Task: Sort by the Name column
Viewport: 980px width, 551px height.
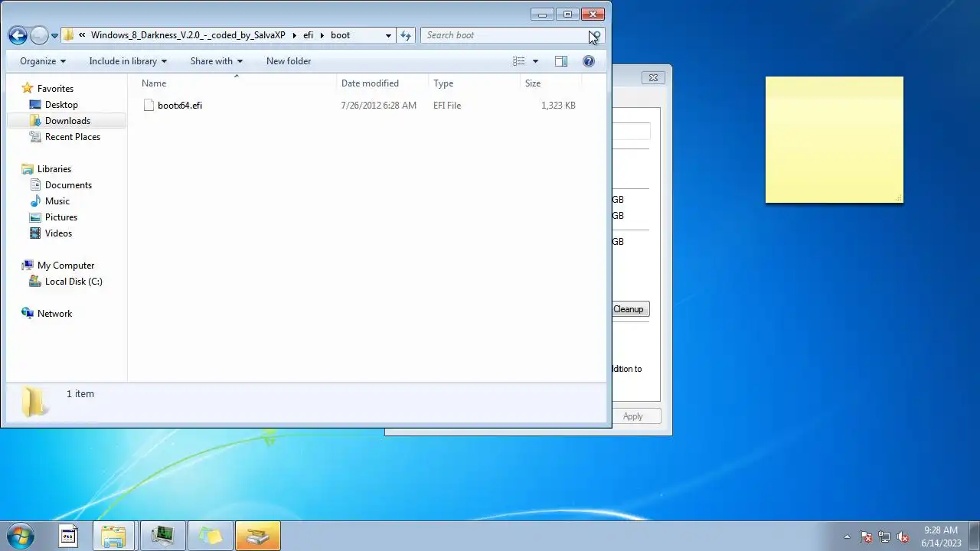Action: (x=237, y=83)
